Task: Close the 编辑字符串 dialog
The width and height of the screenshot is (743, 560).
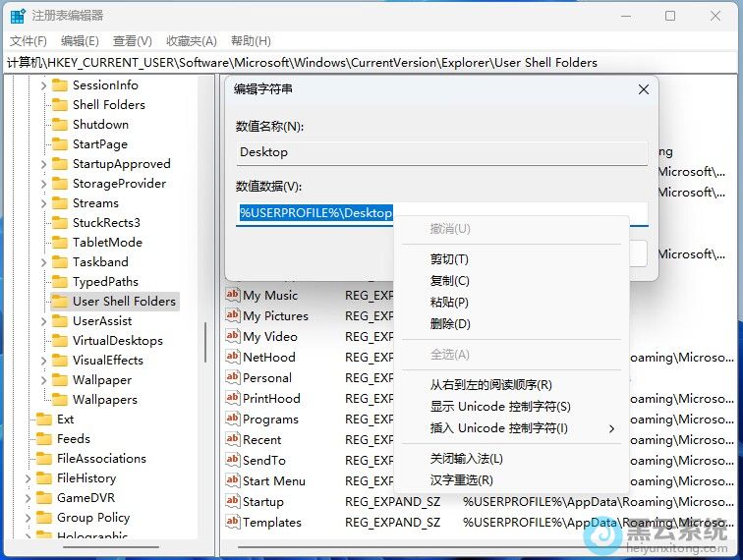Action: coord(644,89)
